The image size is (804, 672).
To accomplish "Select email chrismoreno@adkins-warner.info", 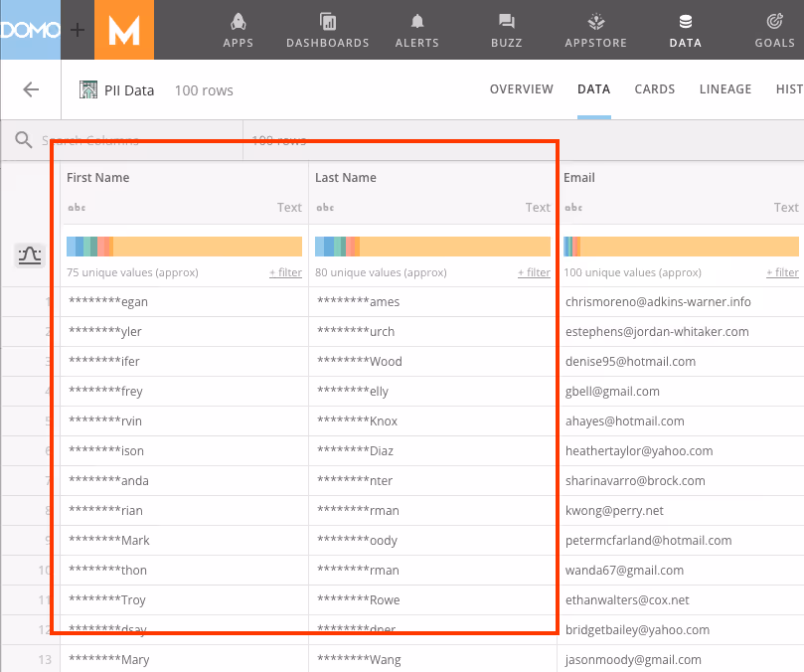I will pyautogui.click(x=658, y=301).
